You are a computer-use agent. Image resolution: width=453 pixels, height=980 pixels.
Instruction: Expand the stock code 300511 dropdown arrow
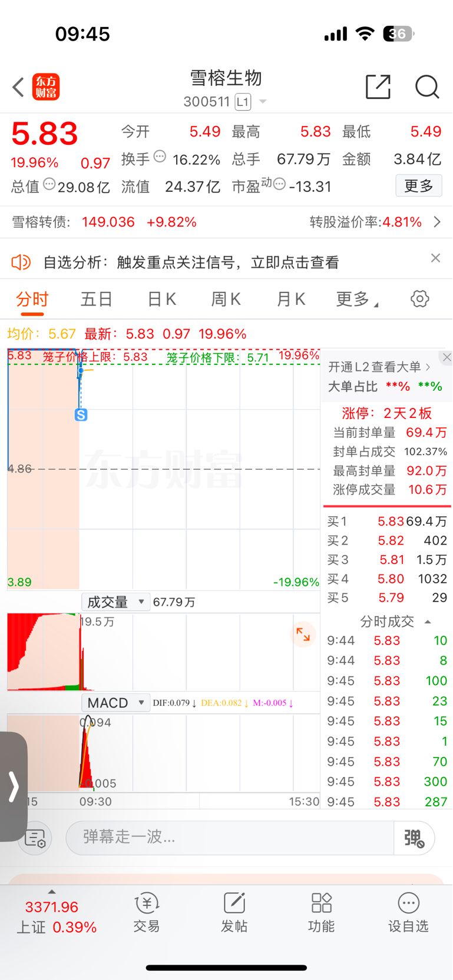pyautogui.click(x=263, y=102)
